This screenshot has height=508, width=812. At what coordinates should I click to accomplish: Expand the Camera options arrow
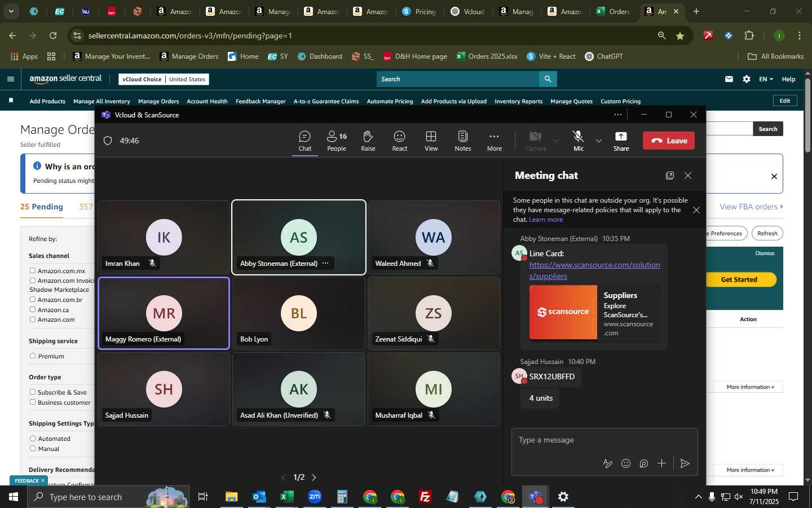[556, 141]
